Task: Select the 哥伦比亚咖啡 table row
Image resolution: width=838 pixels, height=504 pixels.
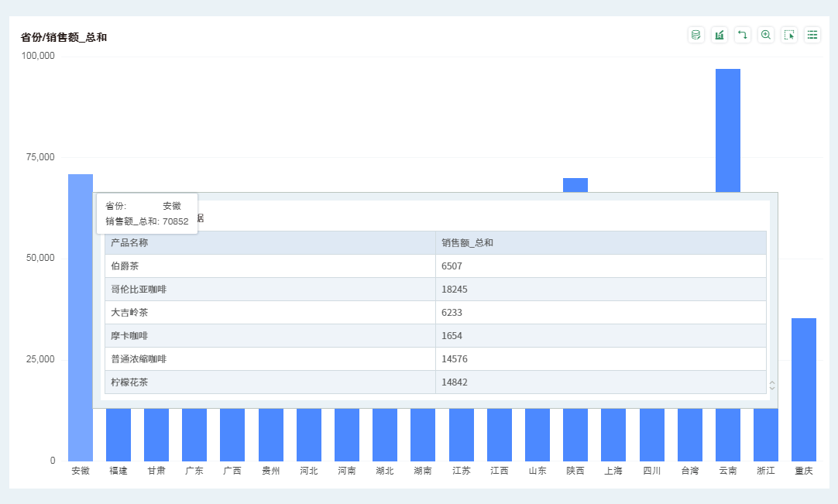Action: pyautogui.click(x=270, y=290)
